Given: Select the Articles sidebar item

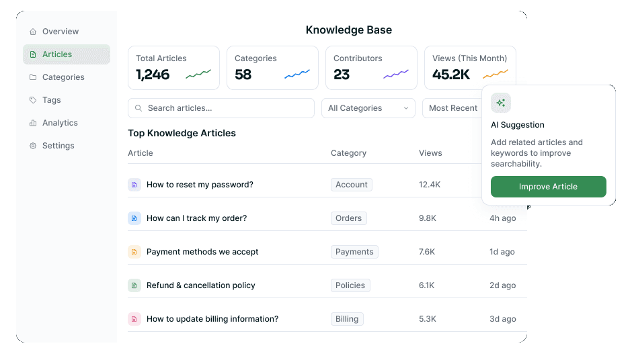Looking at the screenshot, I should (x=67, y=54).
